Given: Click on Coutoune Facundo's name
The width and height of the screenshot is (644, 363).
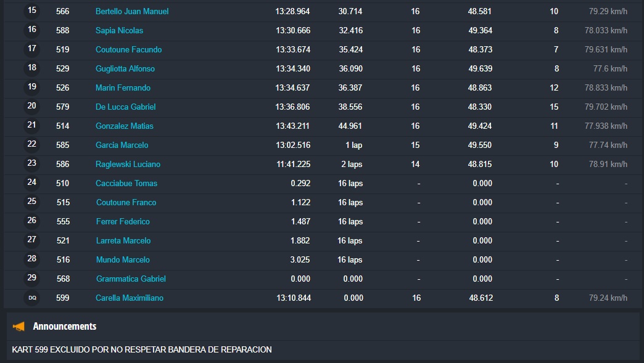Looking at the screenshot, I should tap(128, 50).
